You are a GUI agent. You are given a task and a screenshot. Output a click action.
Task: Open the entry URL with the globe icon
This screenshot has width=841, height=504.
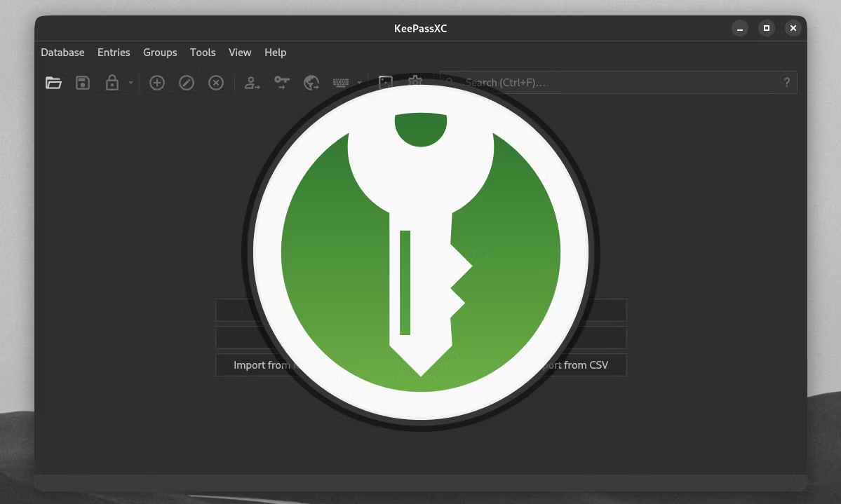pos(311,83)
